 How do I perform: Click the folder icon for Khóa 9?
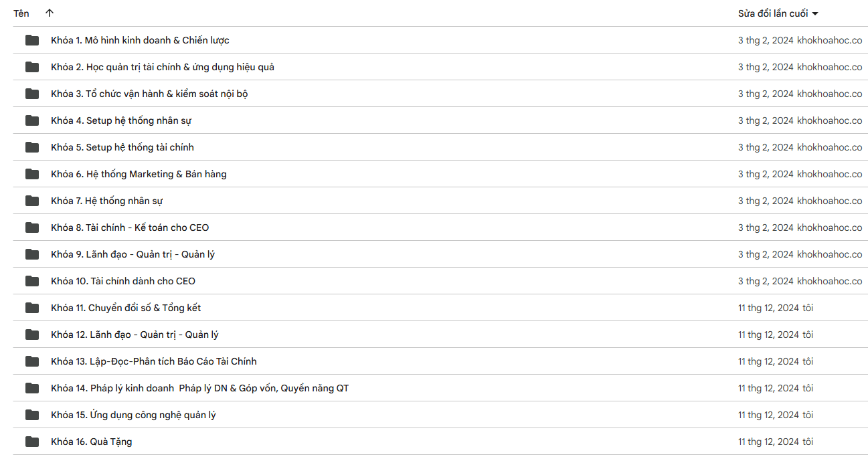(32, 254)
